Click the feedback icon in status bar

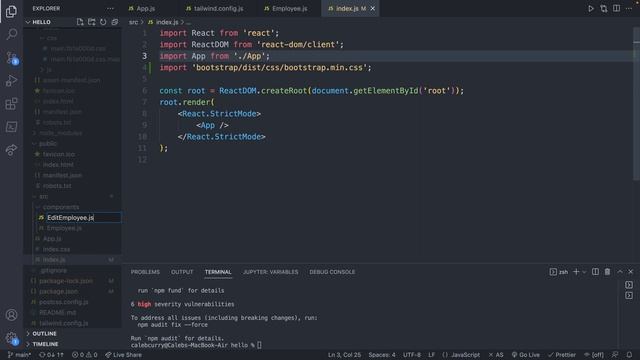(615, 355)
